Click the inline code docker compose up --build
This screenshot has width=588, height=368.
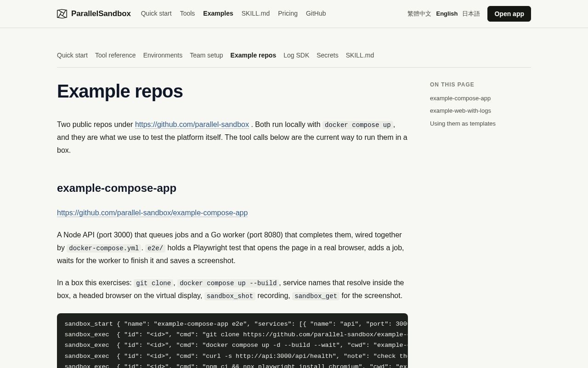point(228,283)
